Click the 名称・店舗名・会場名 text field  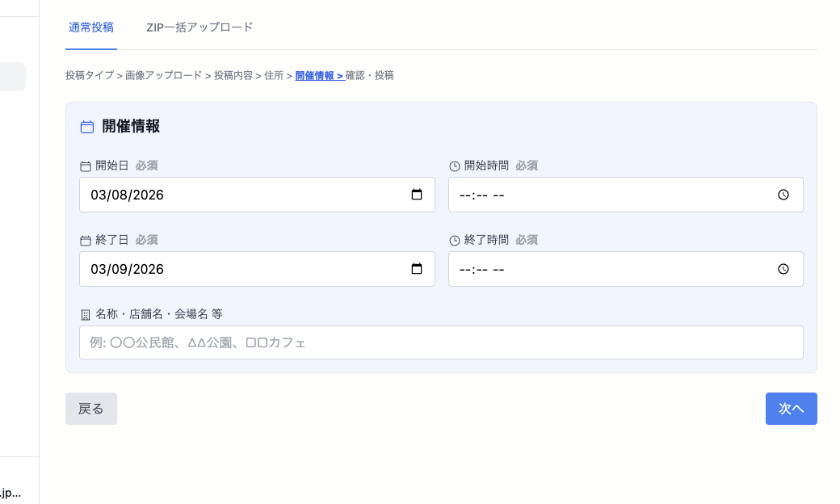click(x=441, y=342)
